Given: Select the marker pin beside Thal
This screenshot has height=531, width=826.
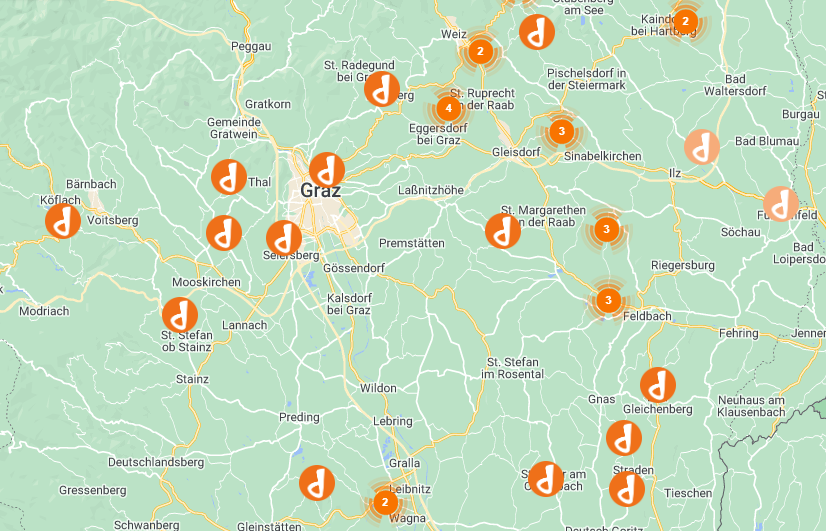Looking at the screenshot, I should click(x=229, y=177).
